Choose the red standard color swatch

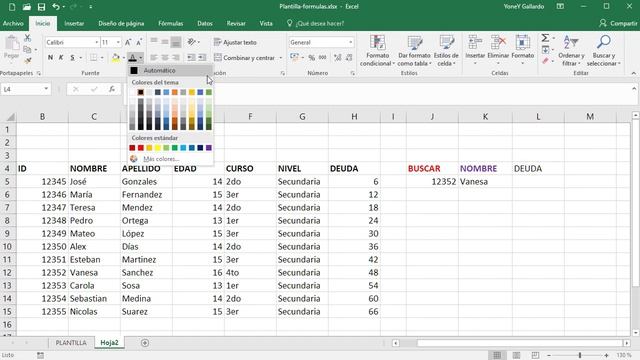click(141, 148)
